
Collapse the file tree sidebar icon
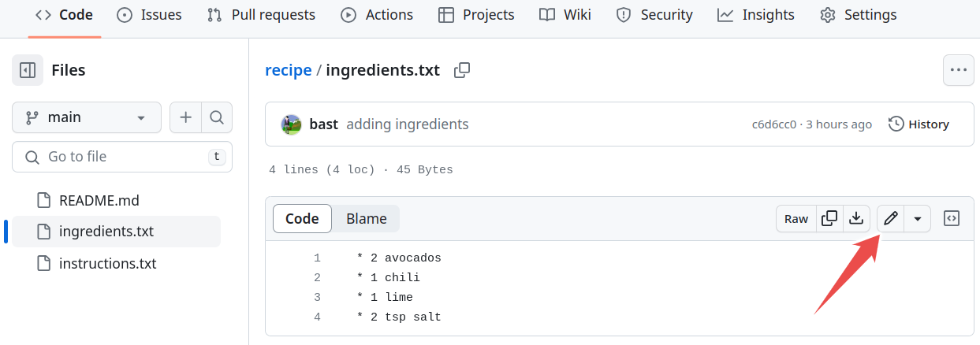(x=28, y=70)
